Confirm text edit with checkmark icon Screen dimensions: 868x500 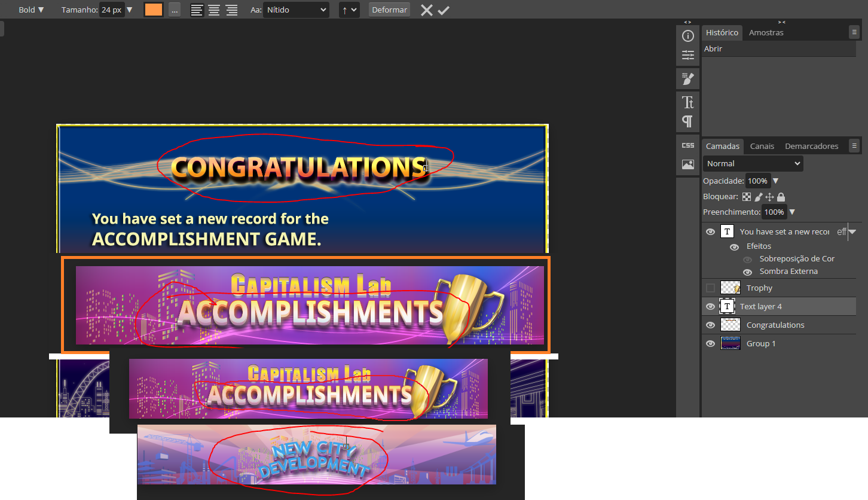click(443, 10)
